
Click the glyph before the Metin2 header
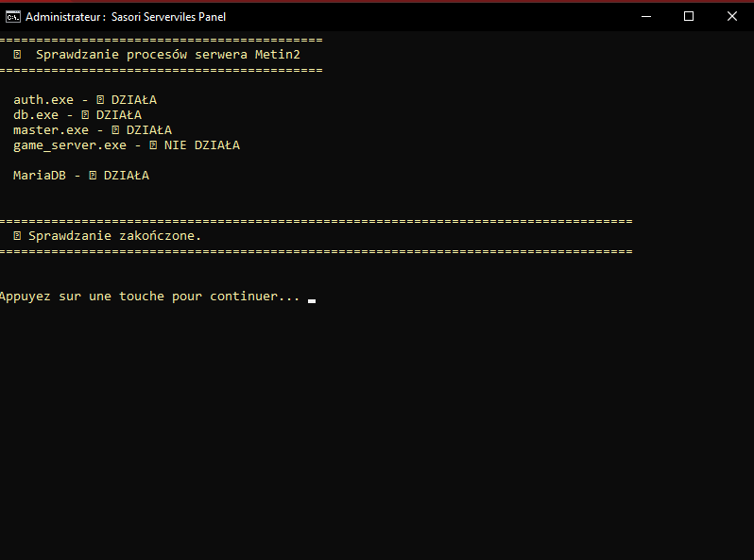(x=17, y=55)
